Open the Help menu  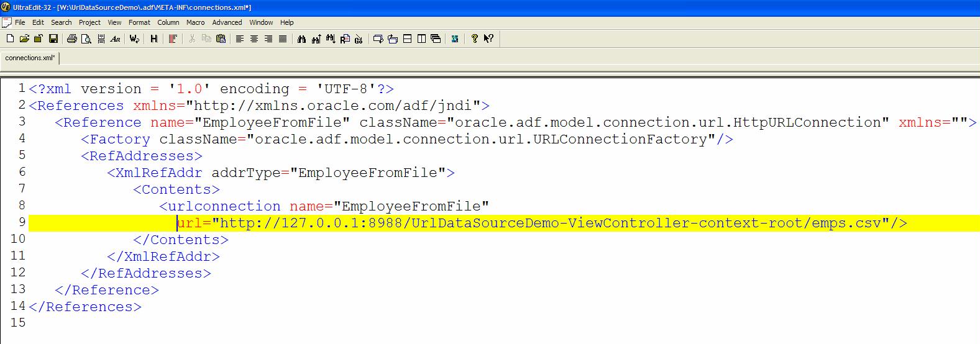click(x=286, y=22)
